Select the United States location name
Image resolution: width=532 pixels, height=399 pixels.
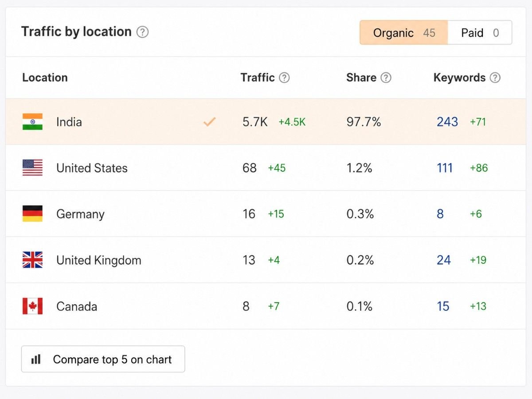point(92,168)
